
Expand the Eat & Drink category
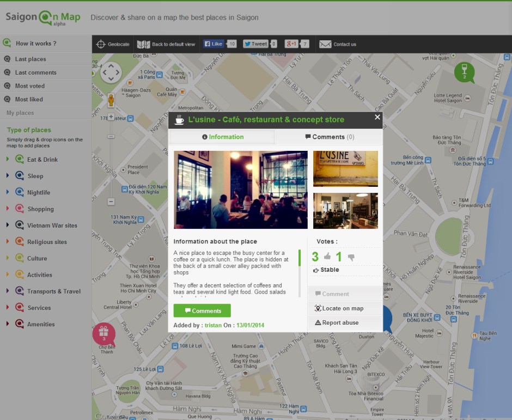[x=8, y=160]
